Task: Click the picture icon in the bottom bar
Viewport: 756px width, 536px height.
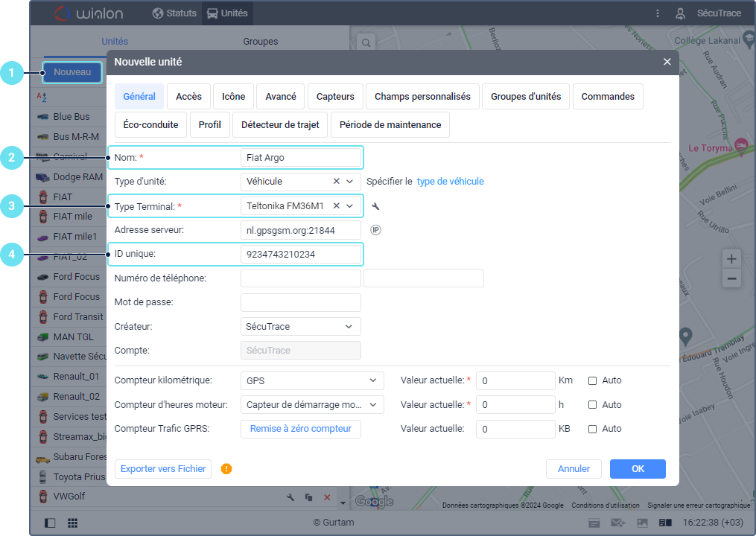Action: pyautogui.click(x=642, y=523)
